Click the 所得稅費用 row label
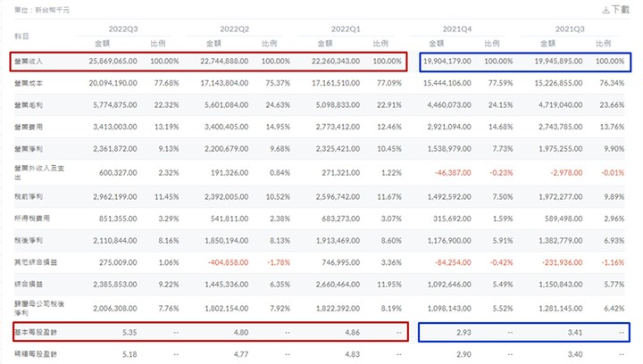Screen dimensions: 643x364 pyautogui.click(x=32, y=219)
